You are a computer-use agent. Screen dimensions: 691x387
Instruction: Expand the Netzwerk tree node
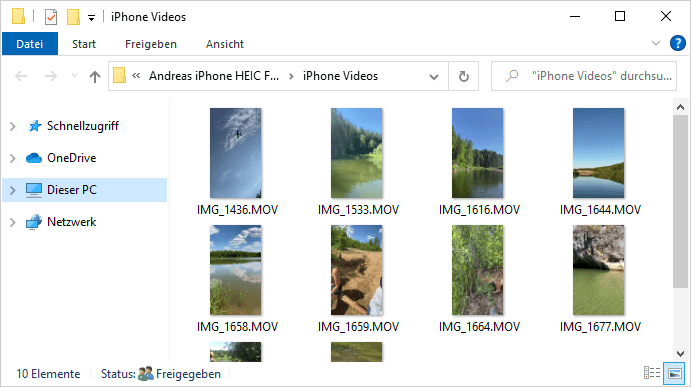[x=12, y=223]
